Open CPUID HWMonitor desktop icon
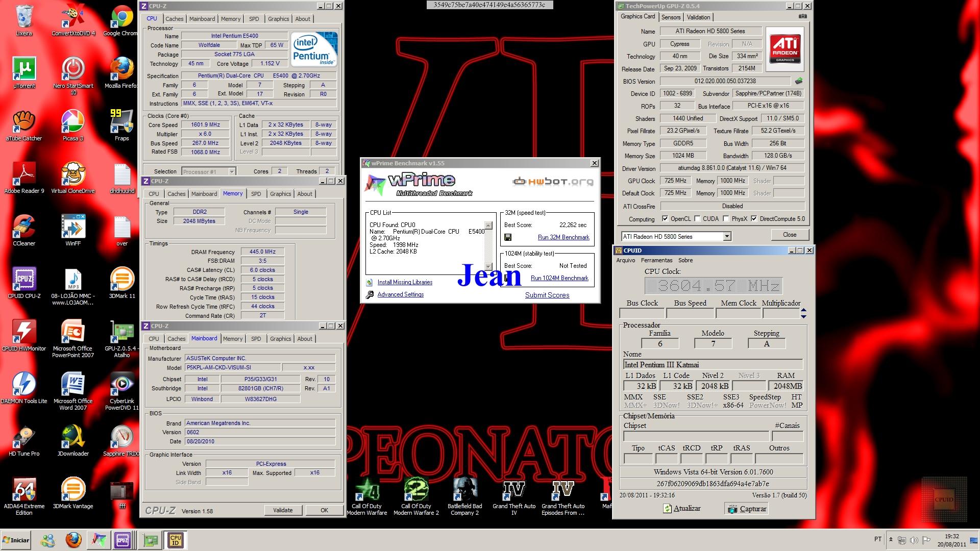 pos(24,336)
